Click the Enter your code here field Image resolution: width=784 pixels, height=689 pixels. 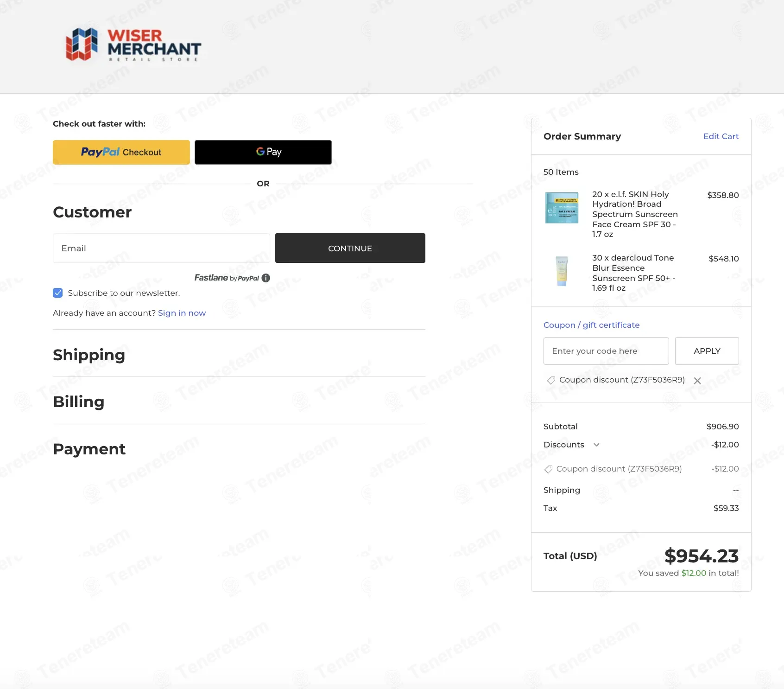coord(606,351)
